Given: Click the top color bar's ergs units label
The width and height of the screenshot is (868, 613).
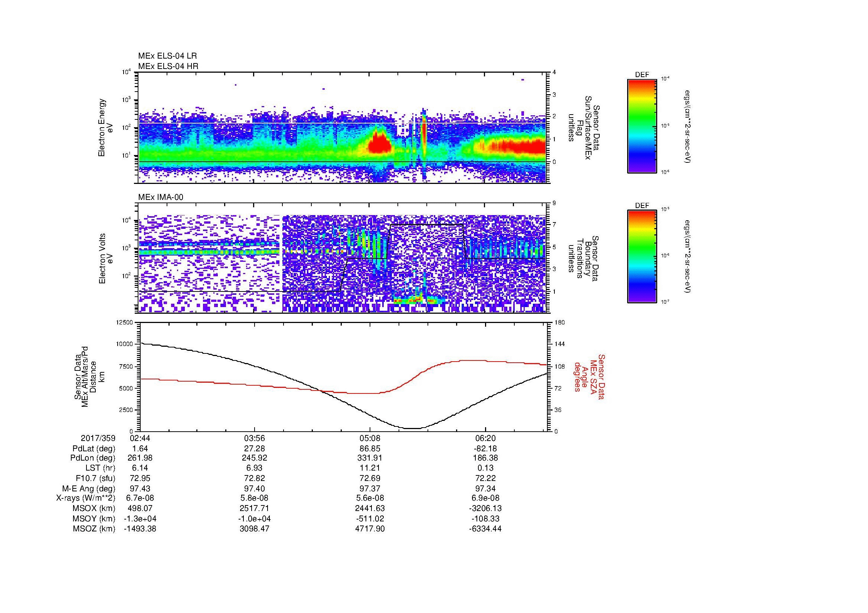Looking at the screenshot, I should (687, 126).
